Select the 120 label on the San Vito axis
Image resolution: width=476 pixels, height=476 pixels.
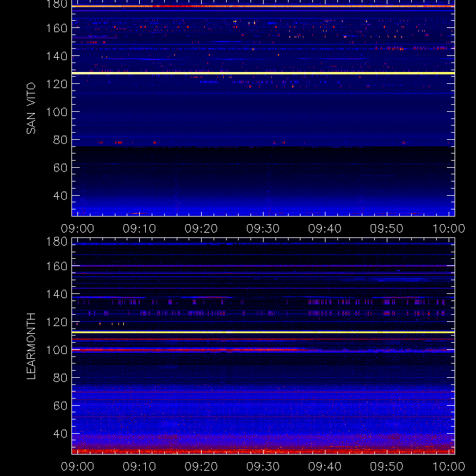57,84
